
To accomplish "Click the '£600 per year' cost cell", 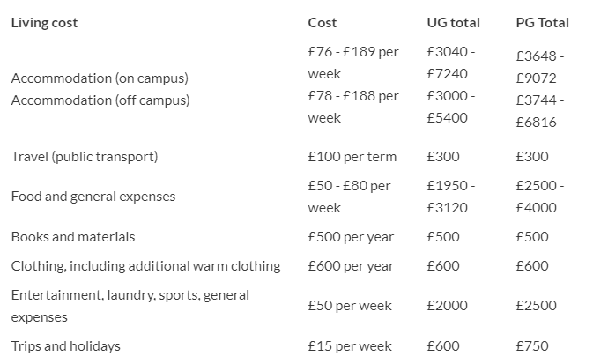I will coord(351,265).
